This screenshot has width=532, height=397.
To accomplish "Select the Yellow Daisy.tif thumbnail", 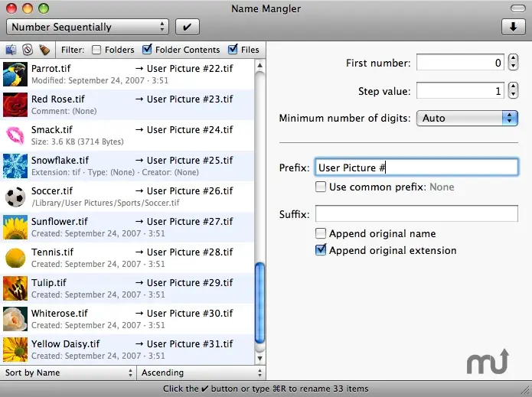I will pyautogui.click(x=15, y=350).
